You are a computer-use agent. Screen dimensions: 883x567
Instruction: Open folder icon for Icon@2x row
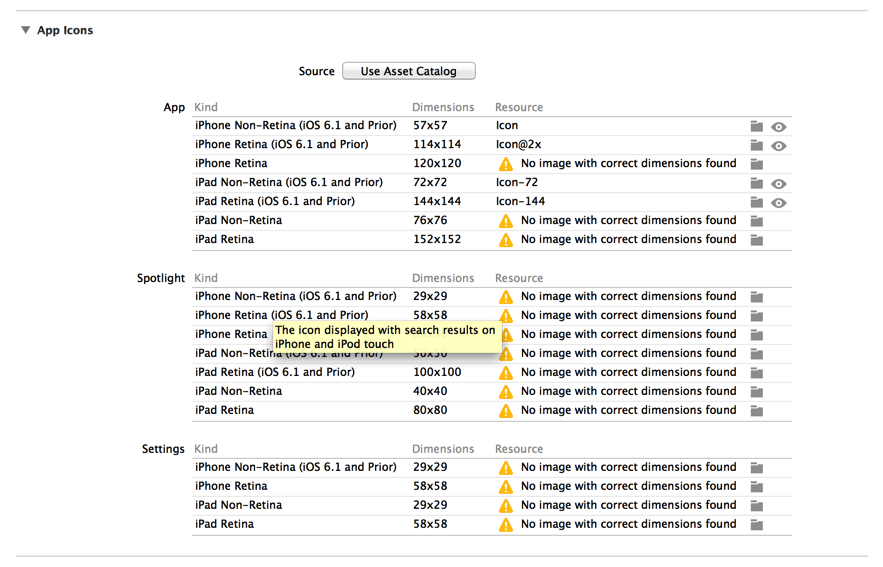point(756,145)
